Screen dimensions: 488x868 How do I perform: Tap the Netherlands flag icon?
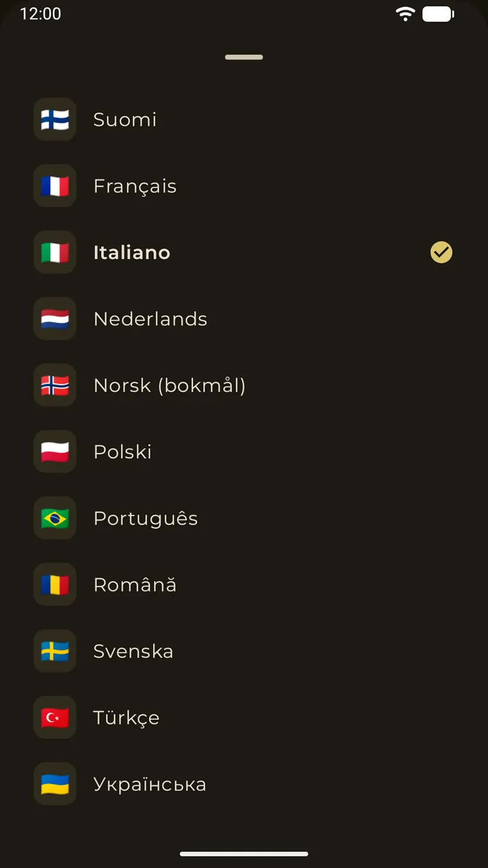pos(55,319)
